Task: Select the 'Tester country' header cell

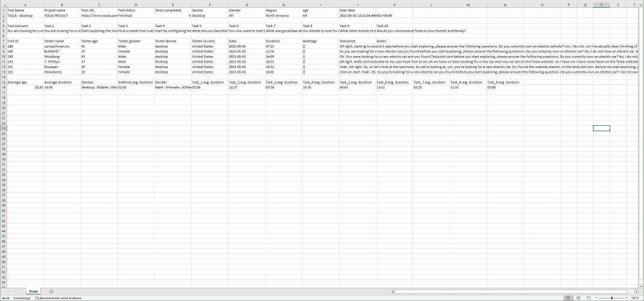Action: pyautogui.click(x=210, y=41)
